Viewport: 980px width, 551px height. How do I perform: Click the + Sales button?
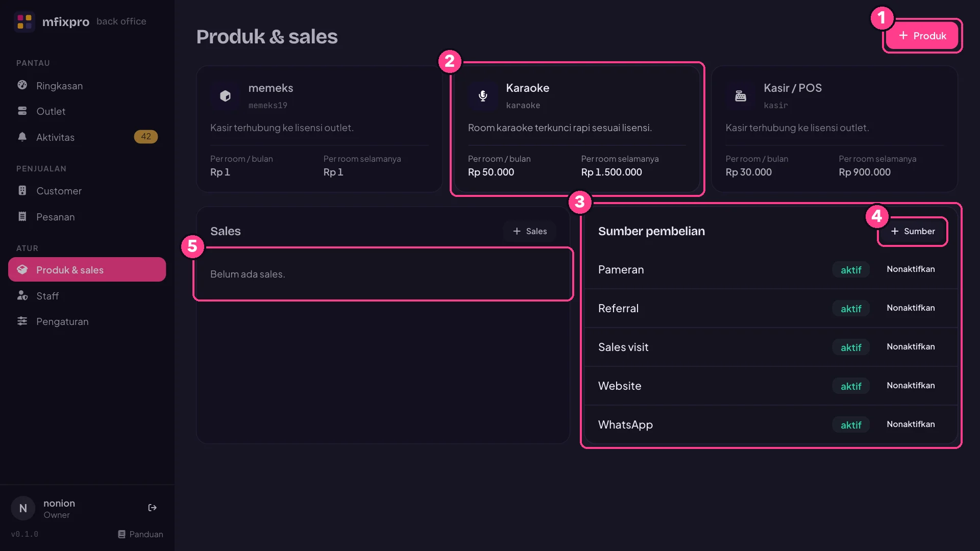[x=529, y=231]
